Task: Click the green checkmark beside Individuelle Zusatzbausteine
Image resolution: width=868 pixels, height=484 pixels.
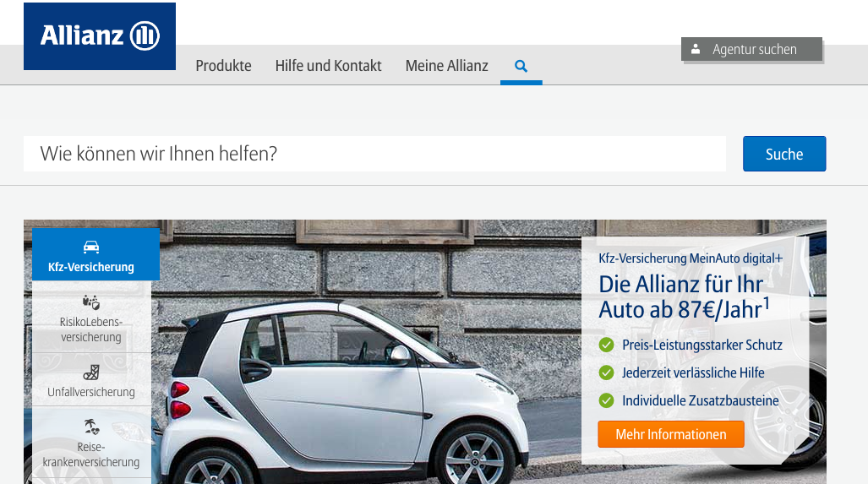Action: pos(606,400)
